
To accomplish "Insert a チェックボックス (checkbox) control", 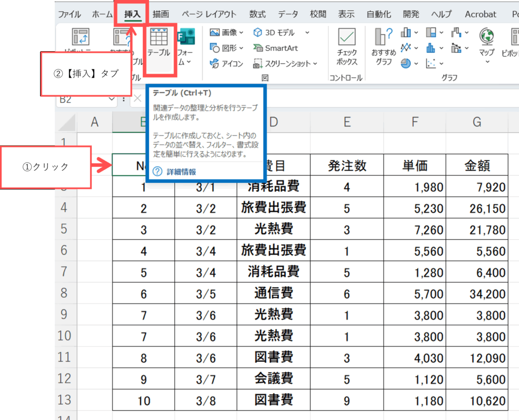I will point(347,47).
